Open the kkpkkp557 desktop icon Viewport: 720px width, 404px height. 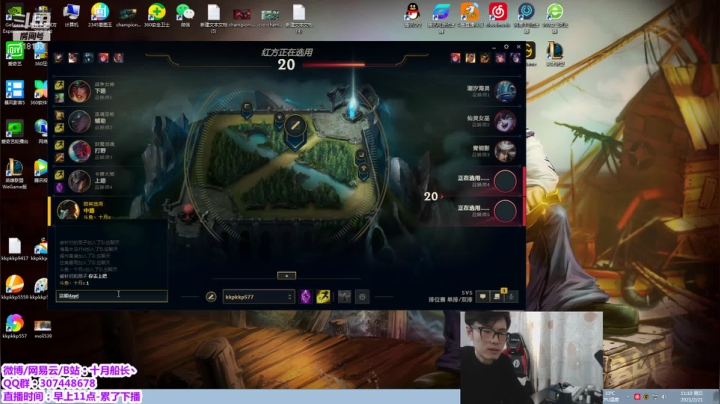(14, 326)
